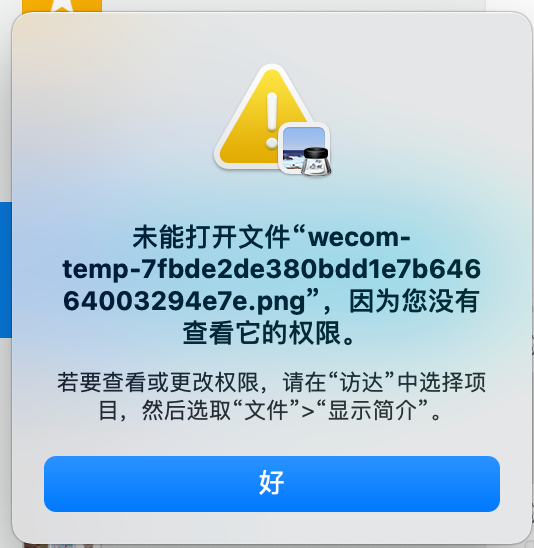Viewport: 534px width, 548px height.
Task: Click the 因为您没有 text in the heading
Action: click(414, 301)
